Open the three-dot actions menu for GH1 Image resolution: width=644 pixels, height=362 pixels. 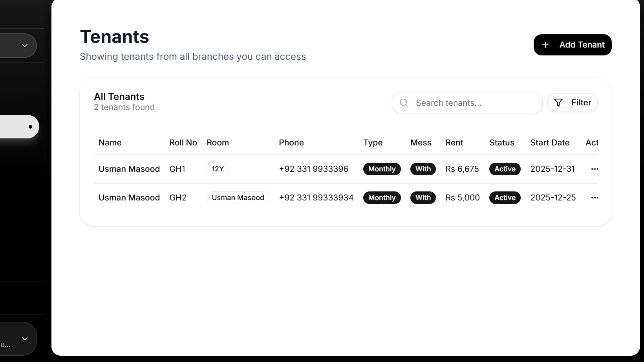point(594,169)
